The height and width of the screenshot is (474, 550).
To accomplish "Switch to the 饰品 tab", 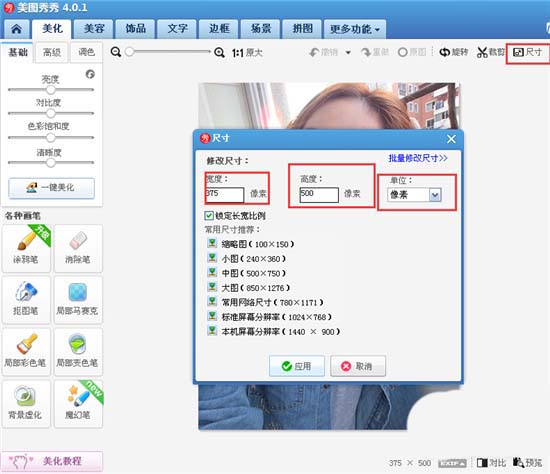I will coord(135,29).
